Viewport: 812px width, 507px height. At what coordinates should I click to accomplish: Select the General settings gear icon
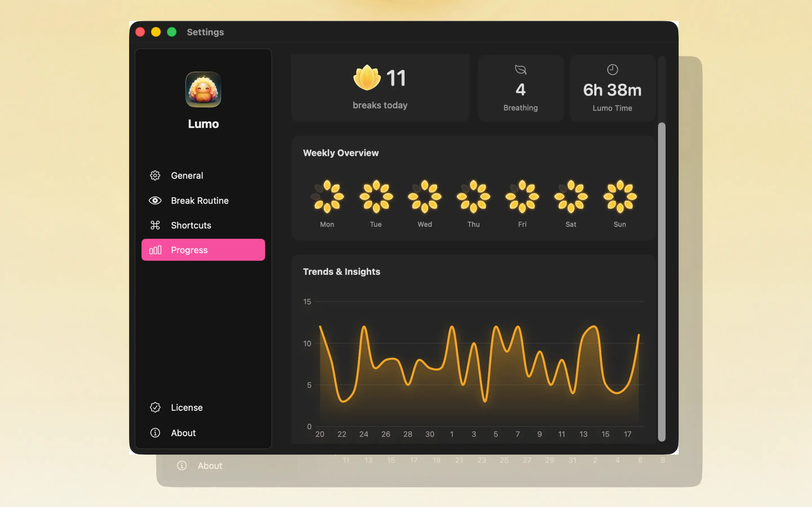tap(155, 175)
